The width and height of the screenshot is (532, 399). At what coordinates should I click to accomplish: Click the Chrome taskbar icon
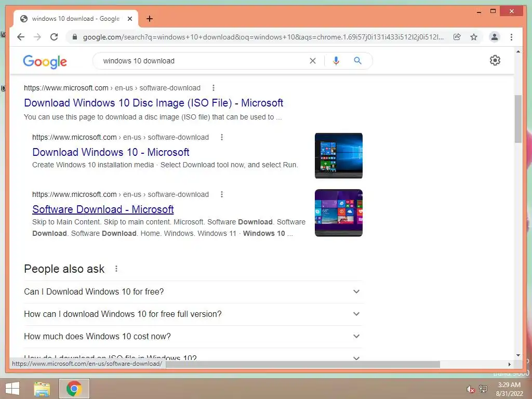(x=74, y=389)
